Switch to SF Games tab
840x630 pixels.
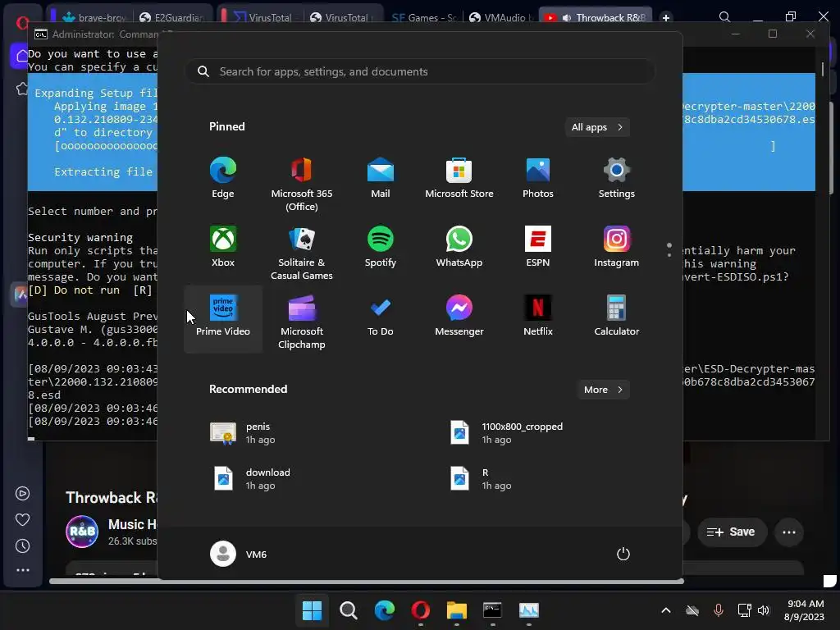423,18
